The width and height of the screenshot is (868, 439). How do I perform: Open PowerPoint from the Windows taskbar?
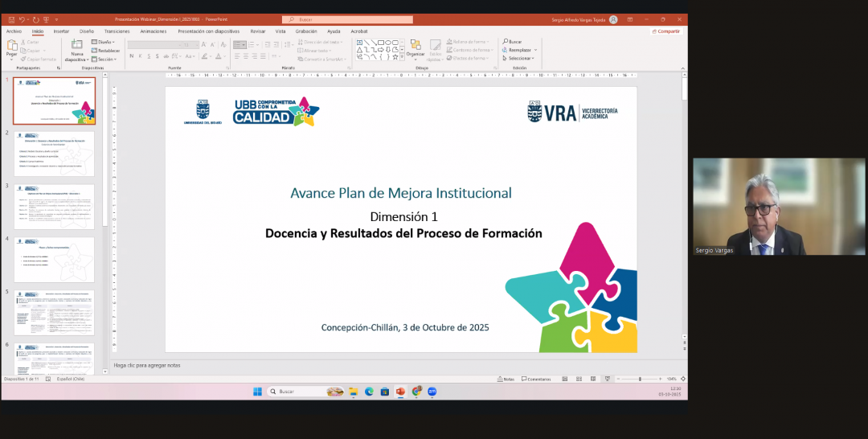400,392
